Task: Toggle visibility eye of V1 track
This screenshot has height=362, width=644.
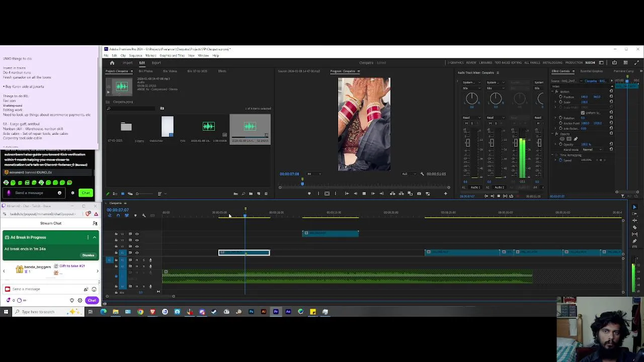Action: click(x=137, y=253)
